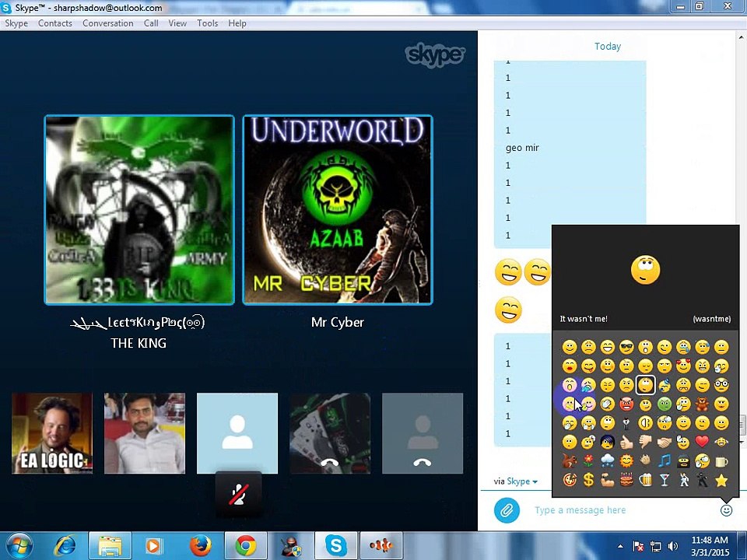Choose the tongue-out emoticon

588,366
